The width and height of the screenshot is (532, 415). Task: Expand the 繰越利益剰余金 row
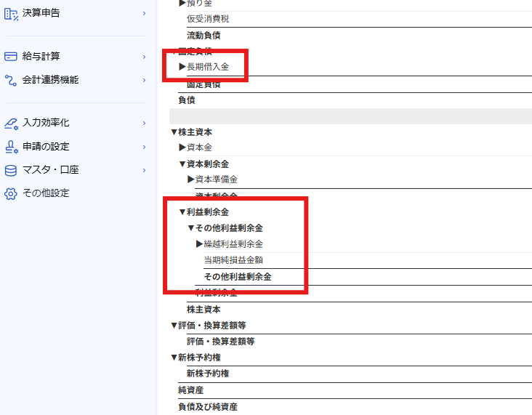tap(200, 244)
